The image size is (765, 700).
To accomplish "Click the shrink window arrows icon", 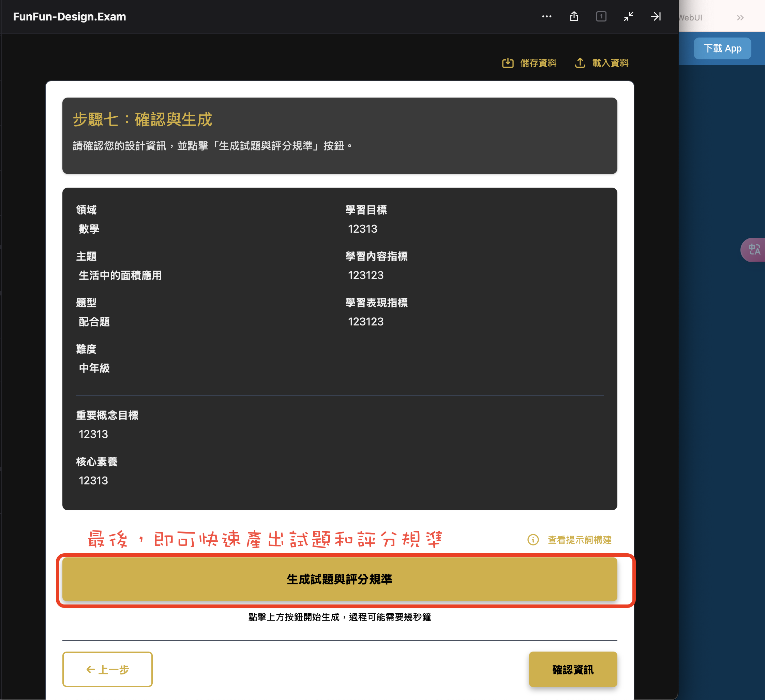I will click(x=628, y=16).
